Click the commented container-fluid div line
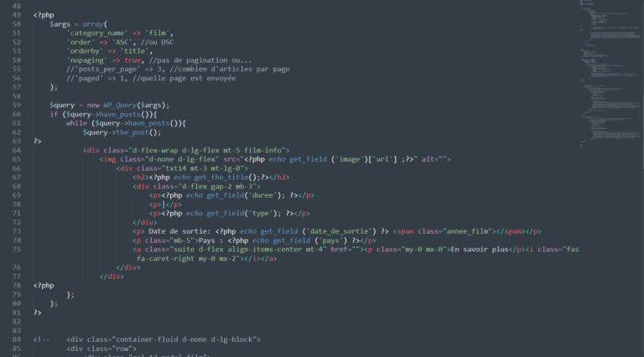The height and width of the screenshot is (357, 644). (164, 339)
